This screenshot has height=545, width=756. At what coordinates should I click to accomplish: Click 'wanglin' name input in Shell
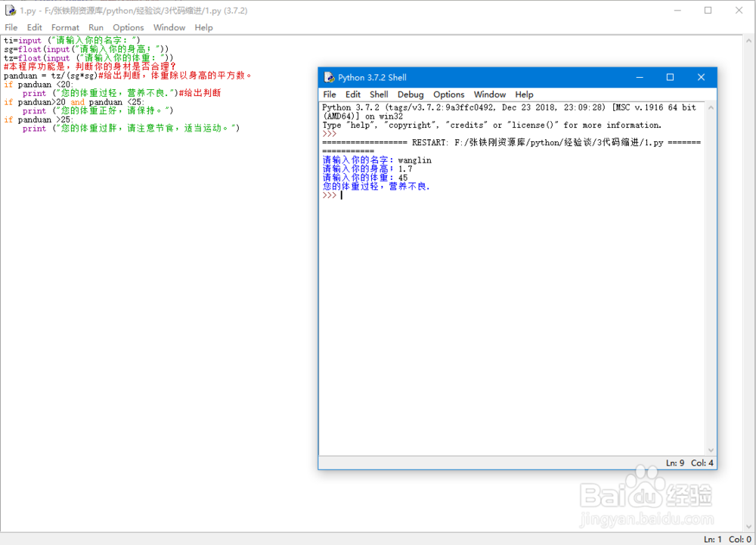(x=414, y=160)
